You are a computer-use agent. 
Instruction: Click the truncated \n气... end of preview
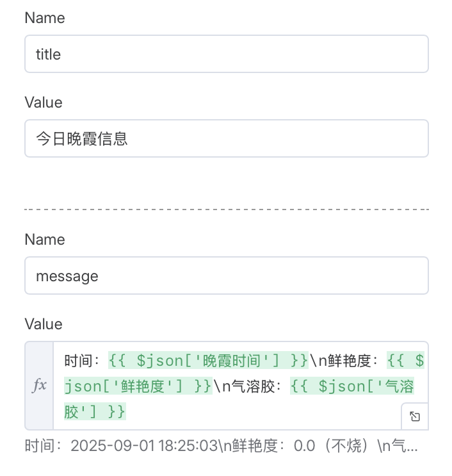[x=398, y=446]
